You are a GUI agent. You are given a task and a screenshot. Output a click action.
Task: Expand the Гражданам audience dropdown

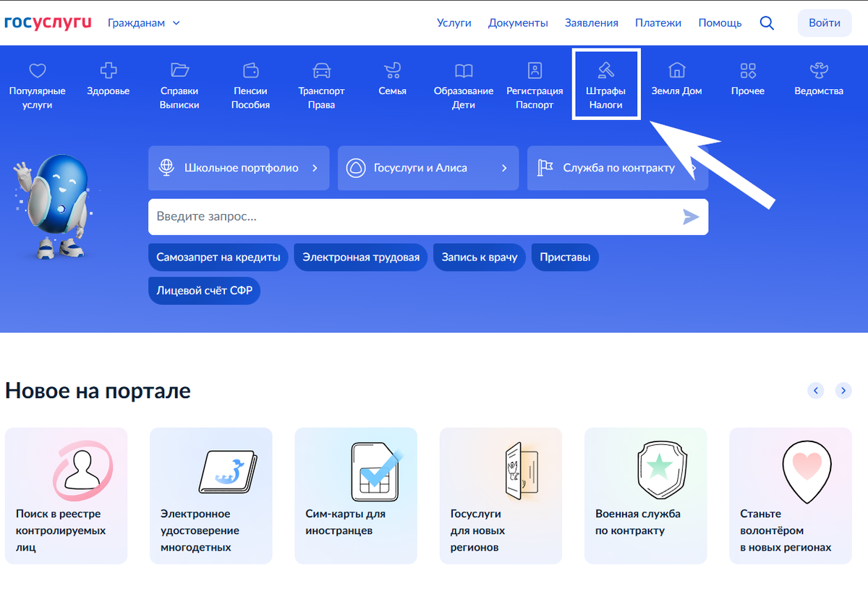pyautogui.click(x=143, y=23)
